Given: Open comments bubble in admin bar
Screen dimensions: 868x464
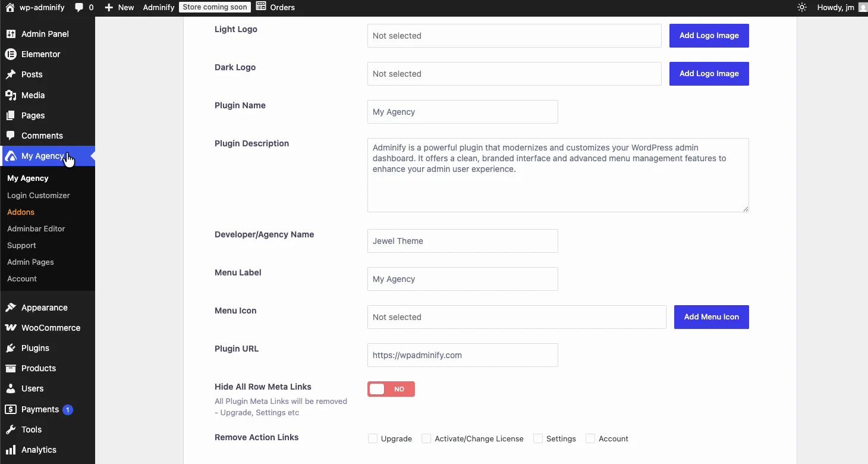Looking at the screenshot, I should click(79, 7).
